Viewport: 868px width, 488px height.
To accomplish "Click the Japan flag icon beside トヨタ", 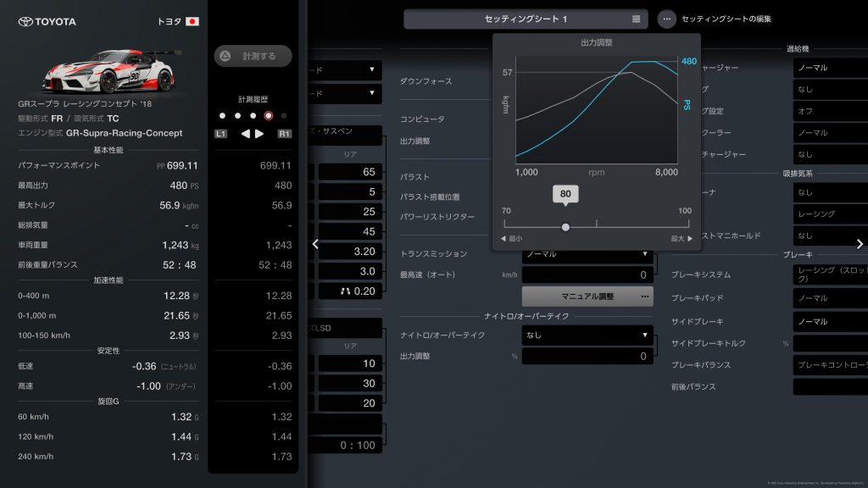I will (192, 21).
